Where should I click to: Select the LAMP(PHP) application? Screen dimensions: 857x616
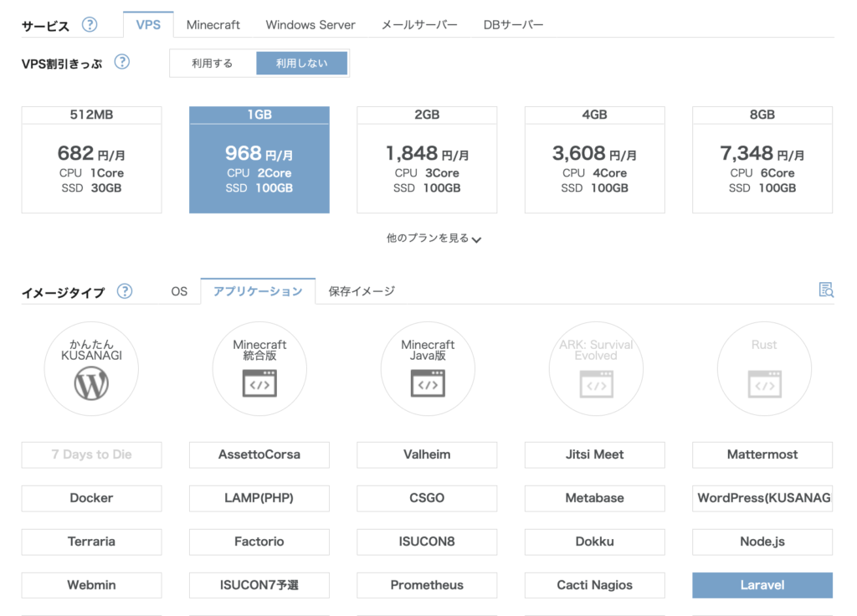click(x=259, y=499)
